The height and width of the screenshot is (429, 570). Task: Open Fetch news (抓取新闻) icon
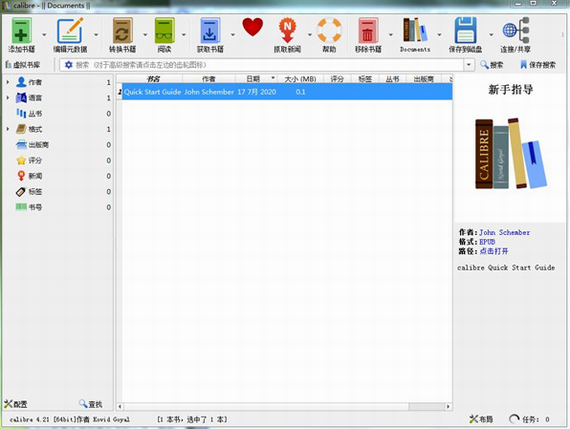click(x=287, y=31)
